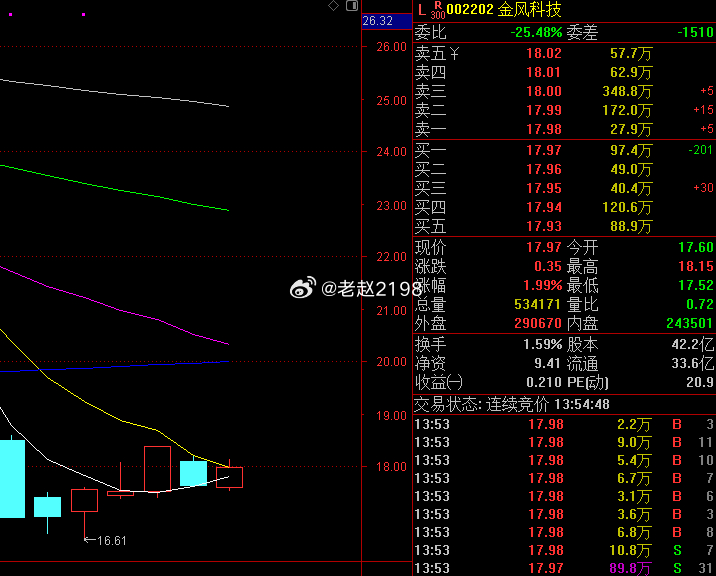This screenshot has height=576, width=716.
Task: Click the 26.32 price axis label
Action: coord(386,21)
